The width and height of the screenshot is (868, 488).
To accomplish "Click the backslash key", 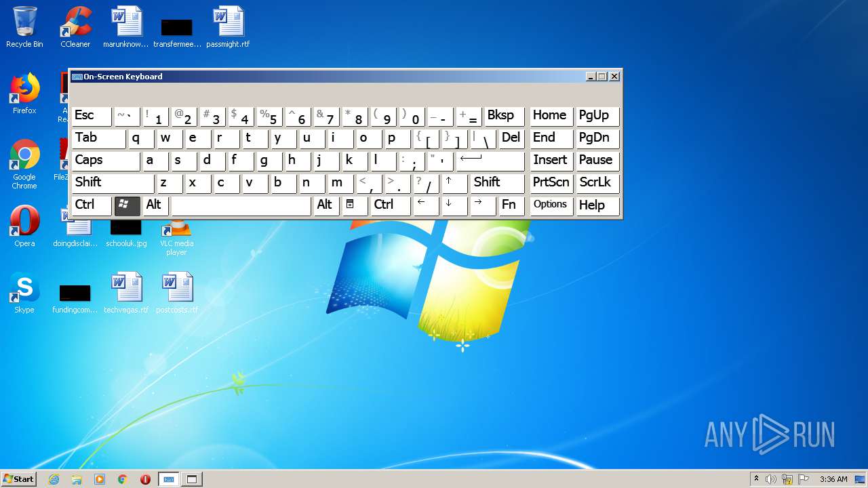I will click(483, 138).
